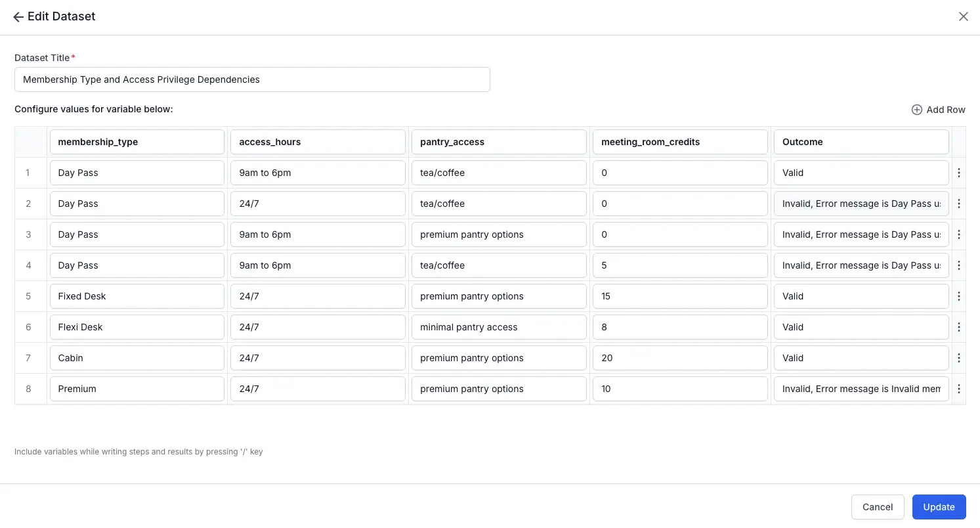Select the Invalid outcome cell in Premium row
The height and width of the screenshot is (528, 980).
(x=861, y=389)
